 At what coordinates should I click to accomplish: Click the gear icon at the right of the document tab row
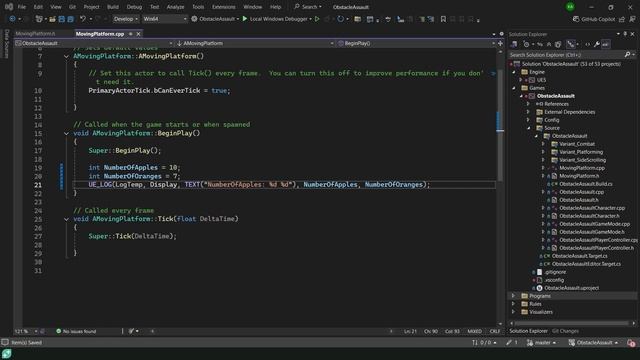pos(502,34)
